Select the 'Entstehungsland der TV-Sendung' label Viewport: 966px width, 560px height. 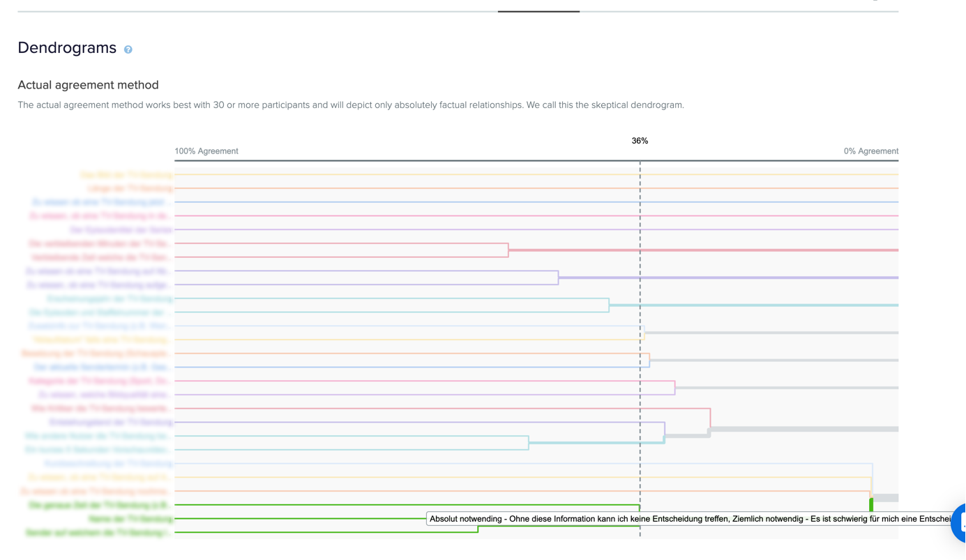point(111,423)
